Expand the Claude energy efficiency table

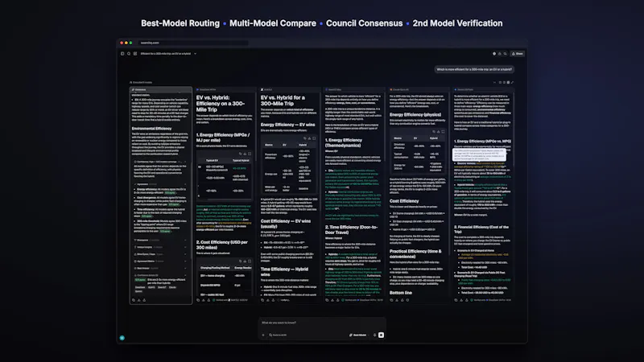coord(443,132)
